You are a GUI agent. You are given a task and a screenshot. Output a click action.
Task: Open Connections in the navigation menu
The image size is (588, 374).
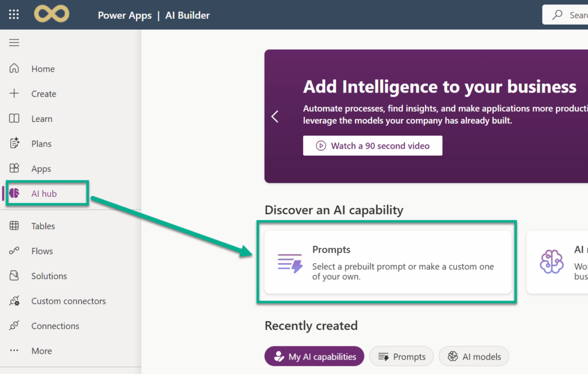click(x=55, y=326)
